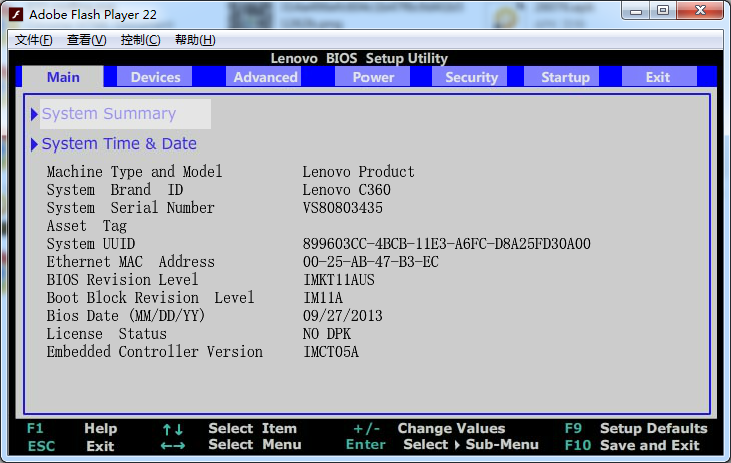Switch to the Security tab
This screenshot has height=463, width=731.
[x=471, y=77]
